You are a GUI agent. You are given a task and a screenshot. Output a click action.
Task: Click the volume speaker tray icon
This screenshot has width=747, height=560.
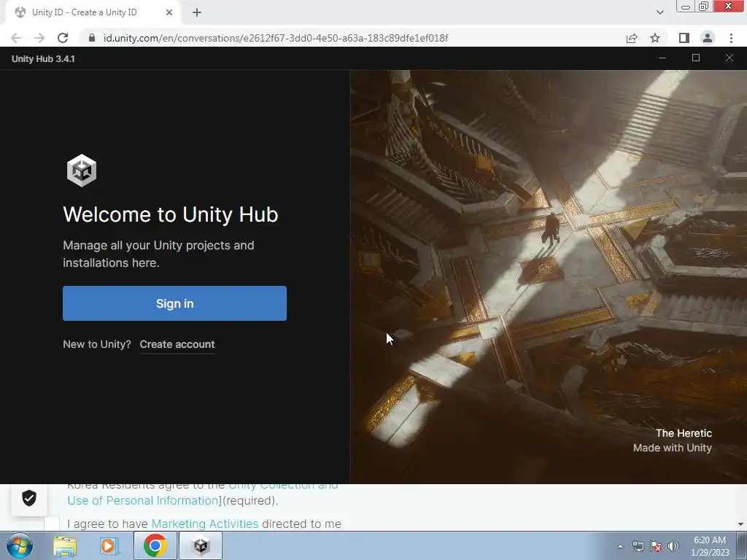[x=673, y=546]
